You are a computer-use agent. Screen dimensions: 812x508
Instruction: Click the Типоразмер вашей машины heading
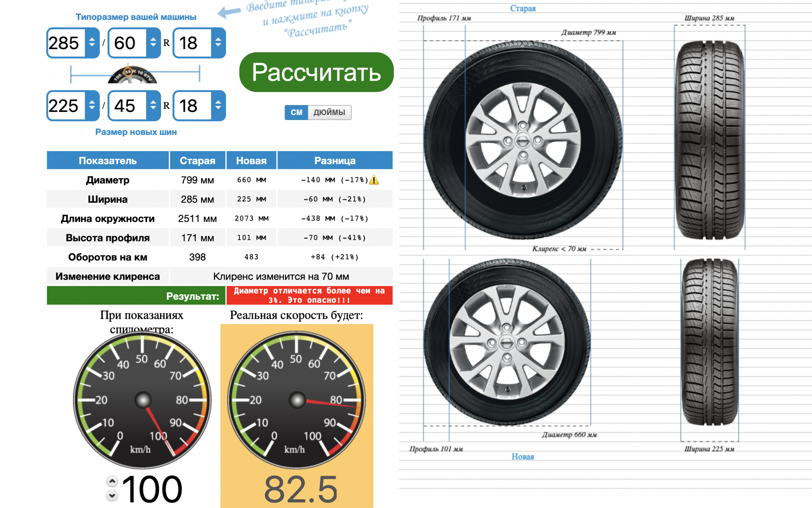(x=136, y=17)
